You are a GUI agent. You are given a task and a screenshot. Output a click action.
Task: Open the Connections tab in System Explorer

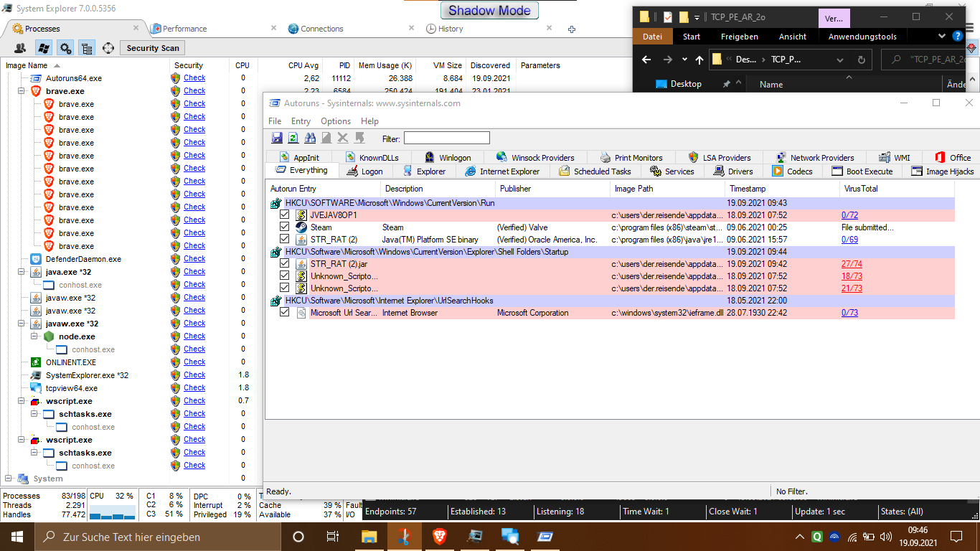point(322,29)
